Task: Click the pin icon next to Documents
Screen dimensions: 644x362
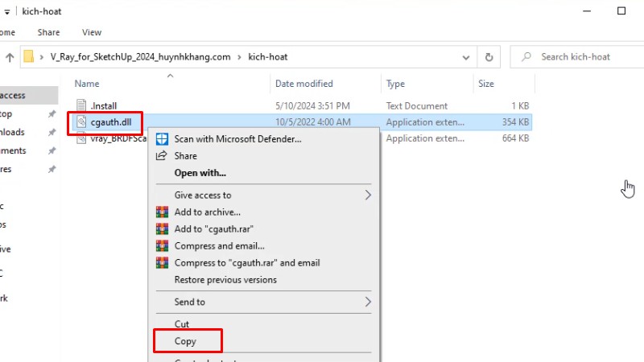Action: [52, 150]
